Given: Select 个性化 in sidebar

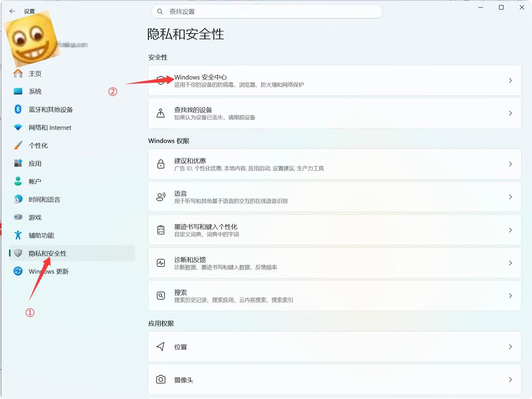Looking at the screenshot, I should click(x=38, y=145).
